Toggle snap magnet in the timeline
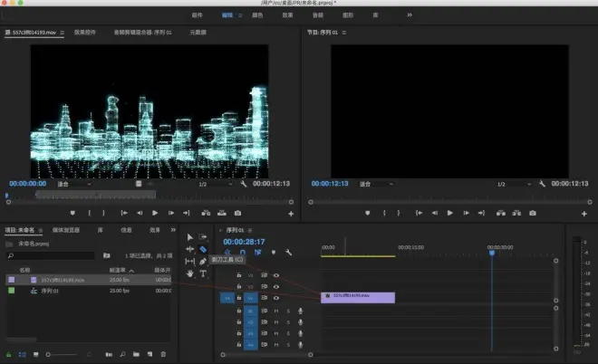Screen dimensions: 598x364 (x=243, y=253)
